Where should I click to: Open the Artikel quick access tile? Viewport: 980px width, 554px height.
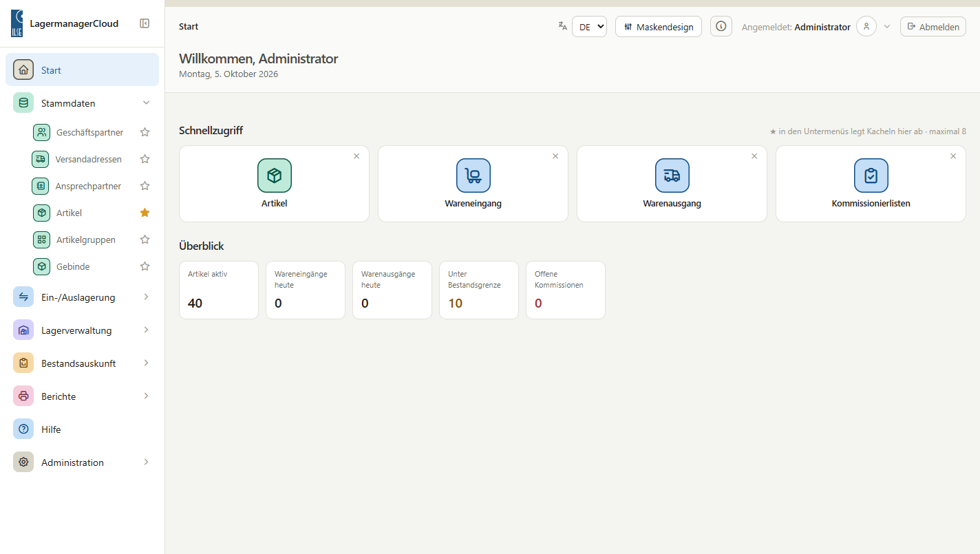click(x=274, y=184)
